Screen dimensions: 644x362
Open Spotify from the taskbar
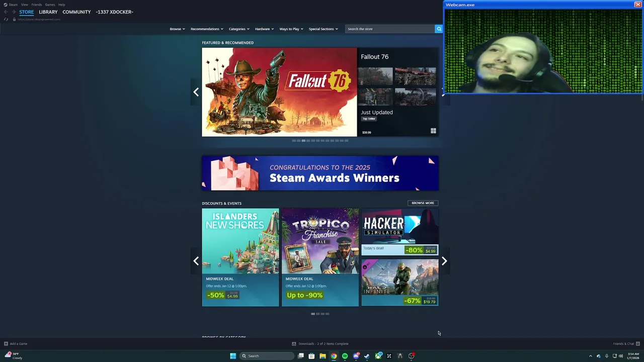[x=345, y=356]
